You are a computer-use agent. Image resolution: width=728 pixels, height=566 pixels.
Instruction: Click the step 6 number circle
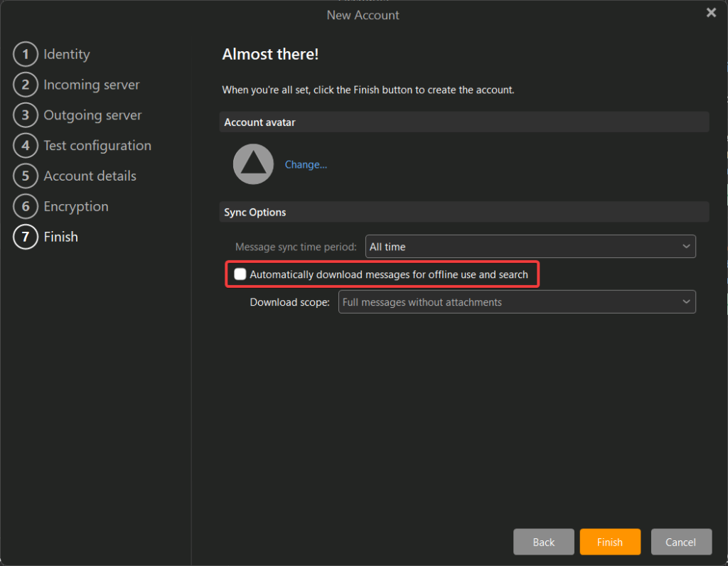(26, 207)
